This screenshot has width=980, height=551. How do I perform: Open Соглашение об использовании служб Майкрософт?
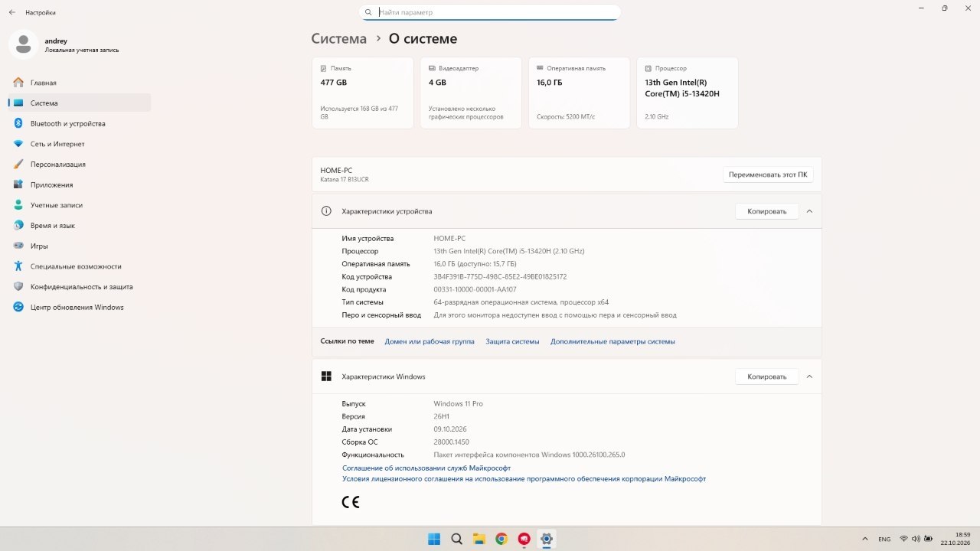(426, 468)
